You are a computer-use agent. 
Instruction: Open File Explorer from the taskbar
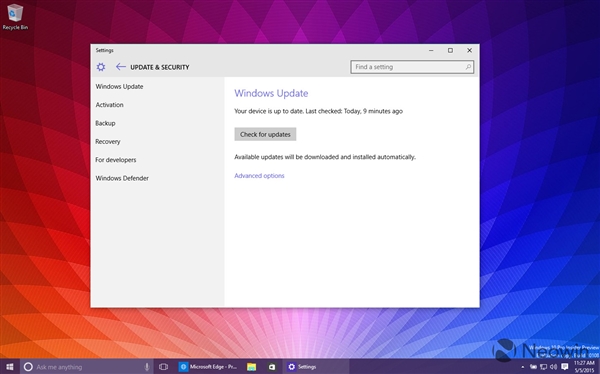coord(251,367)
